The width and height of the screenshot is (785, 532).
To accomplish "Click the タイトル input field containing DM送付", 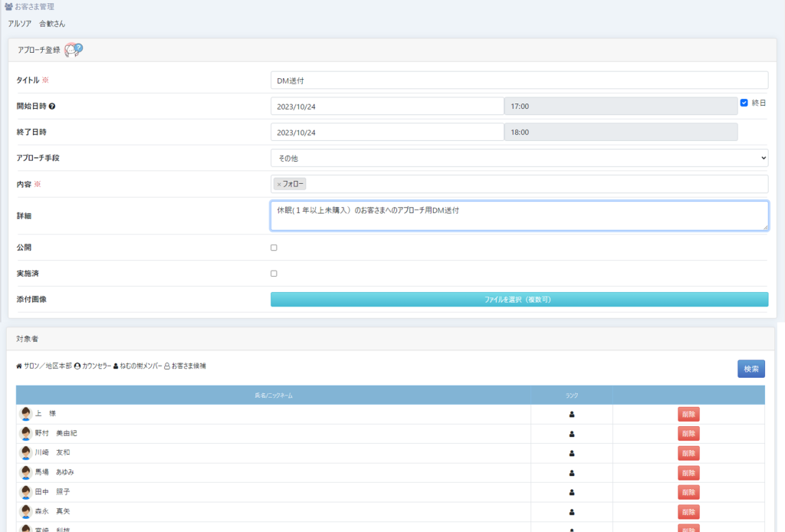I will click(519, 80).
